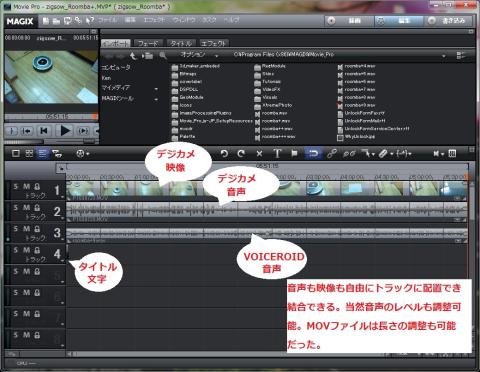Click the Ungroup broken chain icon
The image size is (480, 372).
pyautogui.click(x=349, y=154)
